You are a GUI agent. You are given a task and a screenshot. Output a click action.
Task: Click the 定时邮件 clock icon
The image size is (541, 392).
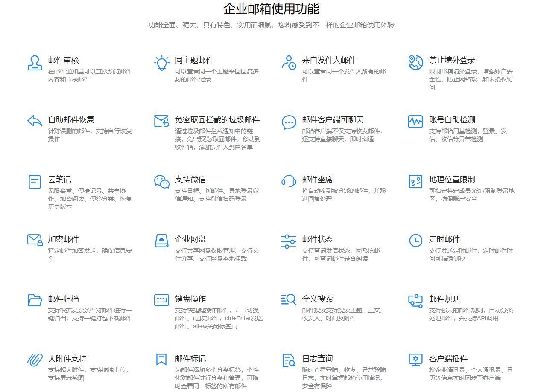coord(415,241)
